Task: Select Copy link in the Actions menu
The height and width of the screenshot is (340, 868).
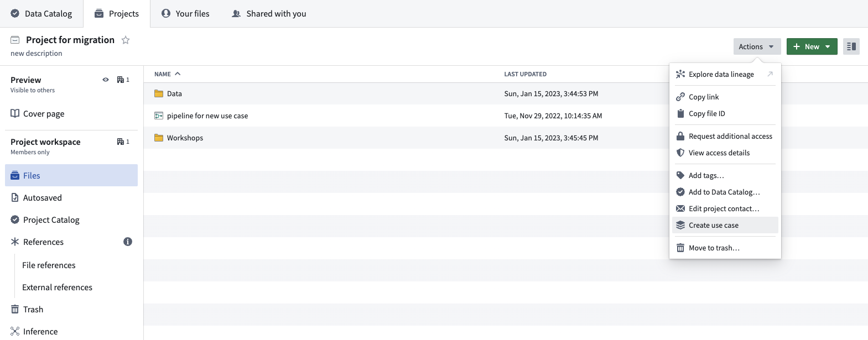Action: pos(725,97)
